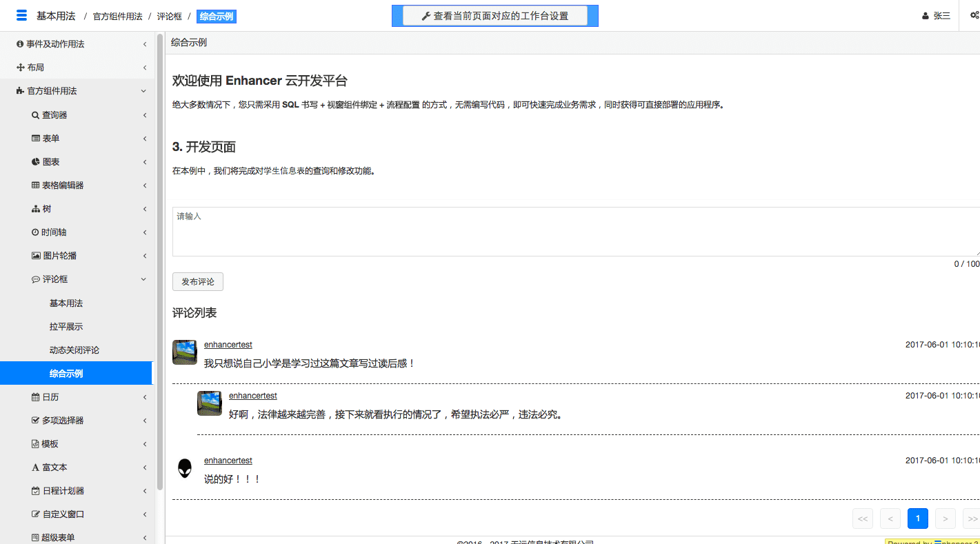The image size is (980, 544).
Task: Expand the 事件及动作用法 chevron
Action: pos(145,44)
